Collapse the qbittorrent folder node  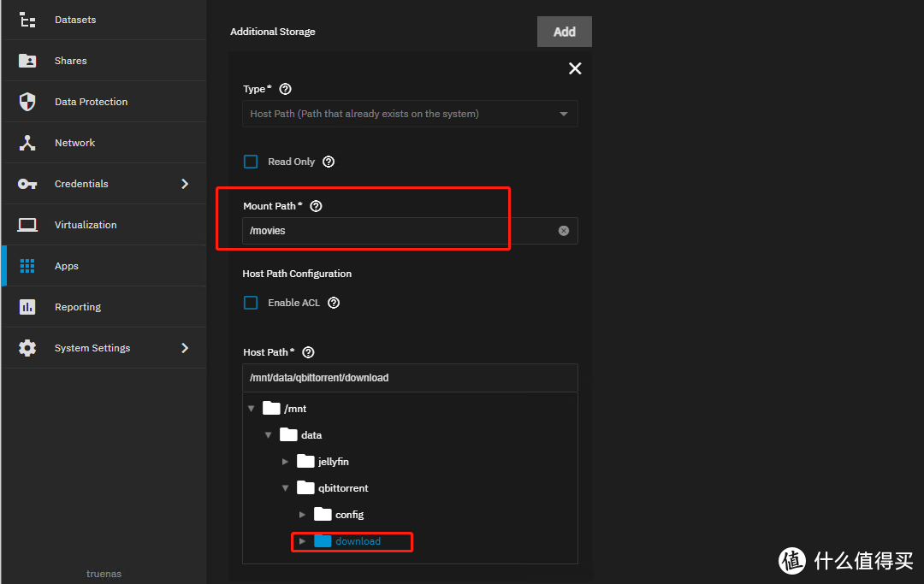pyautogui.click(x=286, y=488)
